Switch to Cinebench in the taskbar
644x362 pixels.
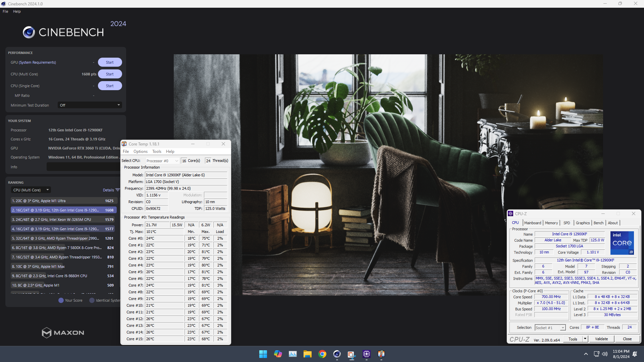(337, 354)
